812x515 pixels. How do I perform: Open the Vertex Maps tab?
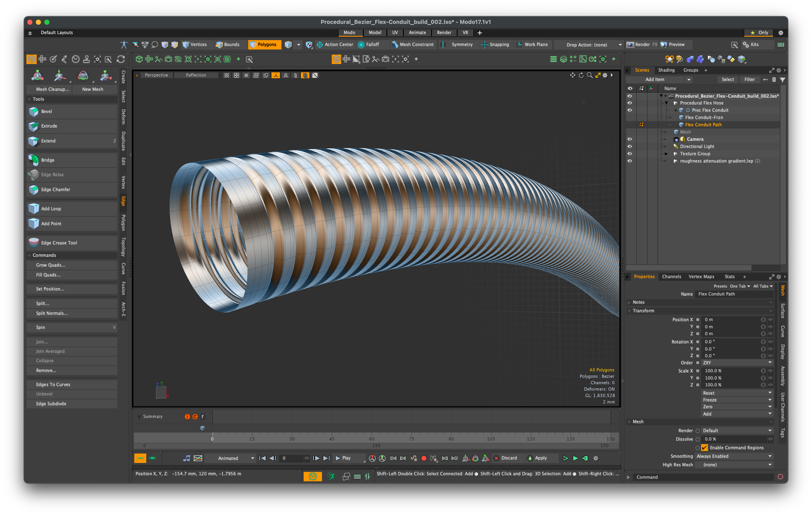(701, 277)
